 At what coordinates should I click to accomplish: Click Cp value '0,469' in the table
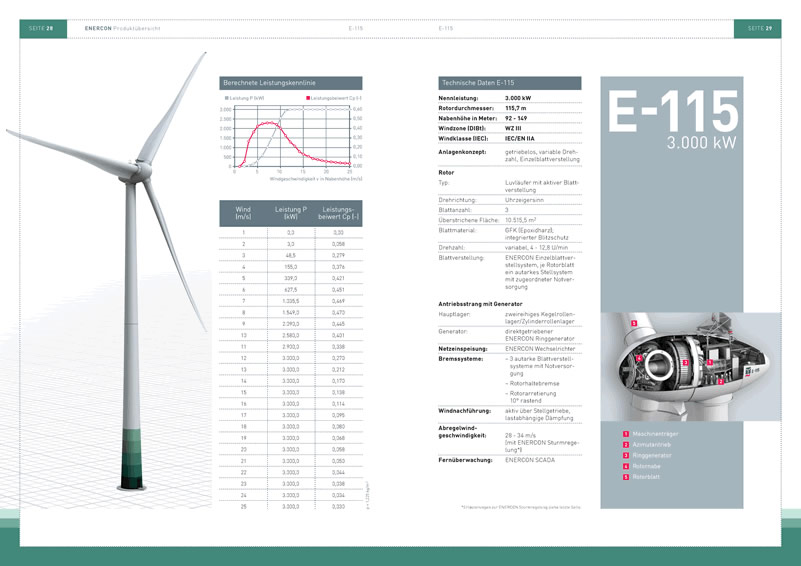click(338, 301)
